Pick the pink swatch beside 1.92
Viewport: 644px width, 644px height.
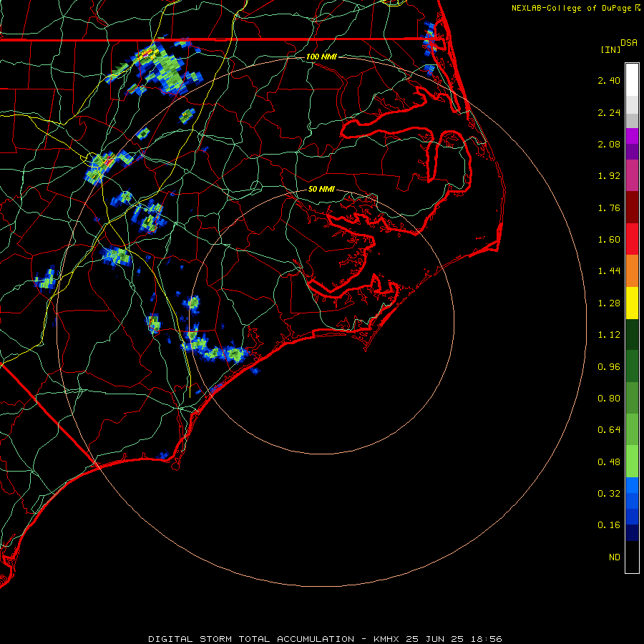pos(632,176)
